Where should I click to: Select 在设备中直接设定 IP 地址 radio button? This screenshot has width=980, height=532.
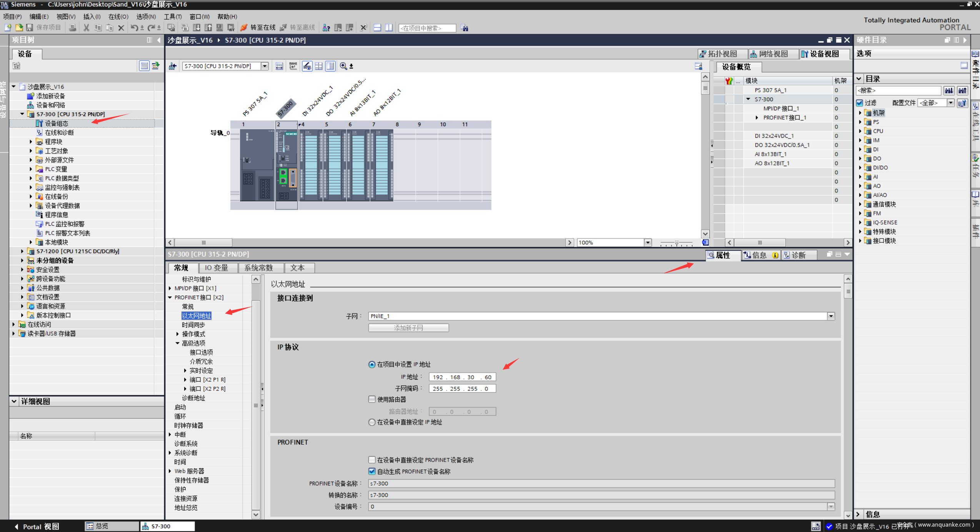tap(372, 422)
